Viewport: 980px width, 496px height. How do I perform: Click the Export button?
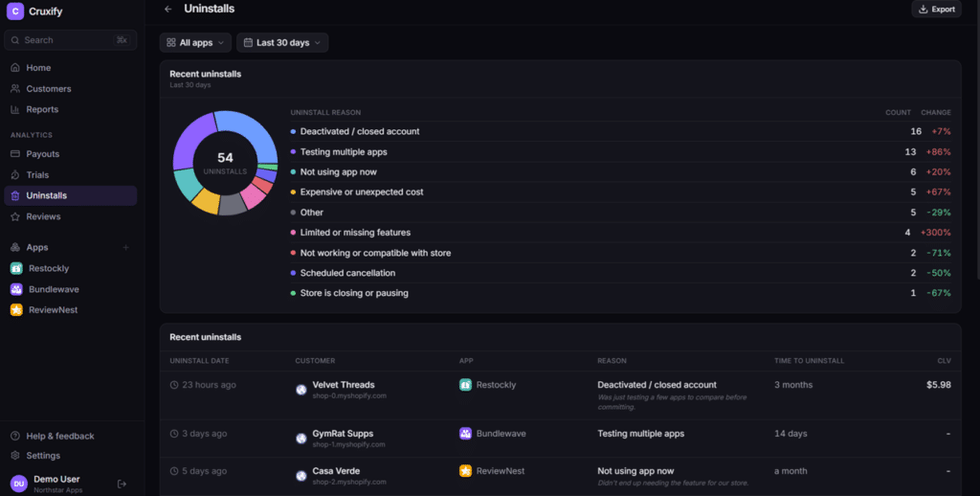point(936,9)
